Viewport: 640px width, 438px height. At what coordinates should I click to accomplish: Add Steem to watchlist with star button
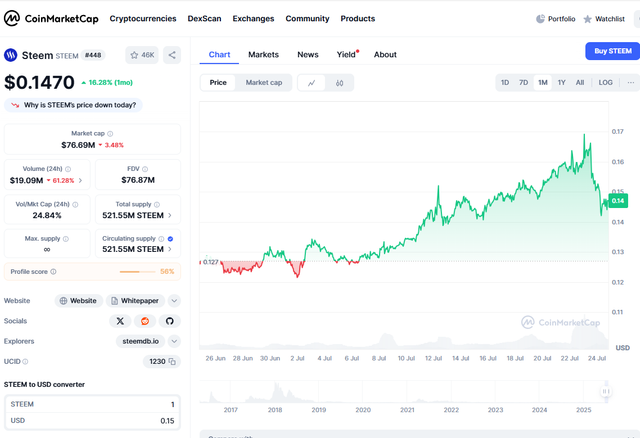(x=142, y=55)
